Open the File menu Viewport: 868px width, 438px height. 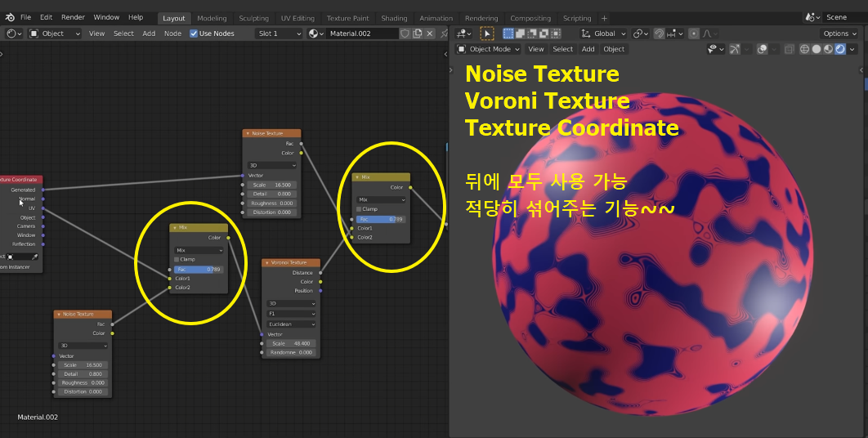point(26,17)
